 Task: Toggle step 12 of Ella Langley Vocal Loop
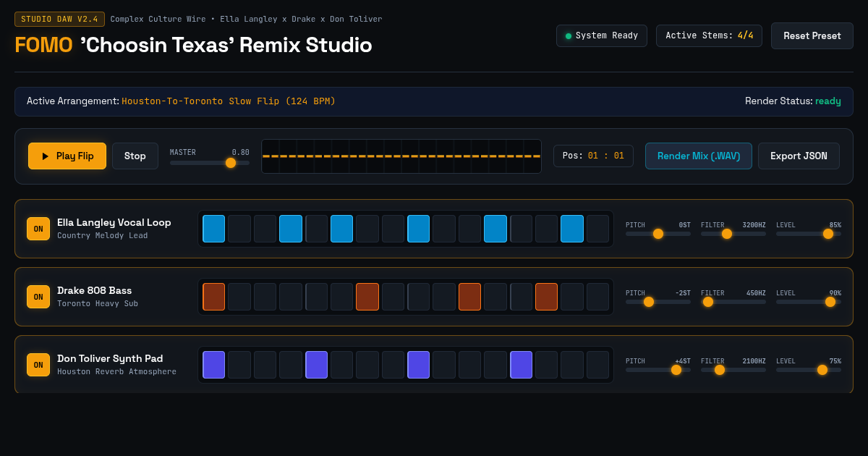(x=495, y=229)
